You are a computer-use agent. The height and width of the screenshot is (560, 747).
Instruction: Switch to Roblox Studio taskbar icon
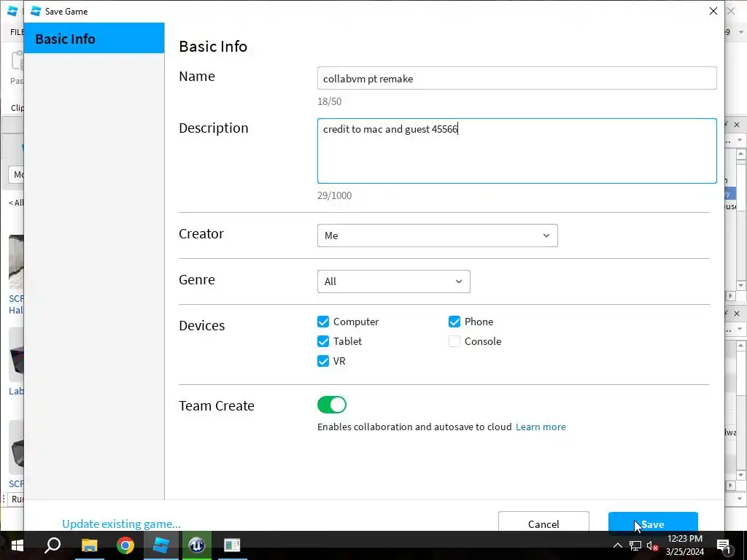pyautogui.click(x=161, y=545)
